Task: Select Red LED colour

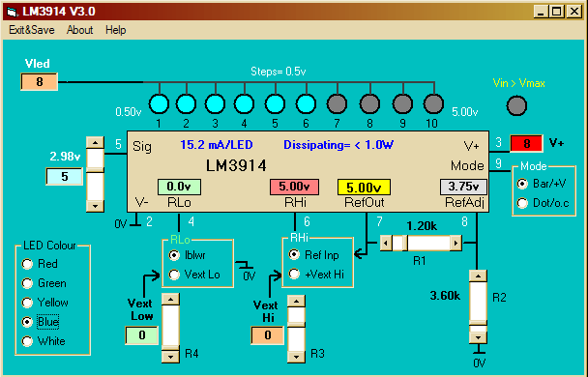Action: (27, 264)
